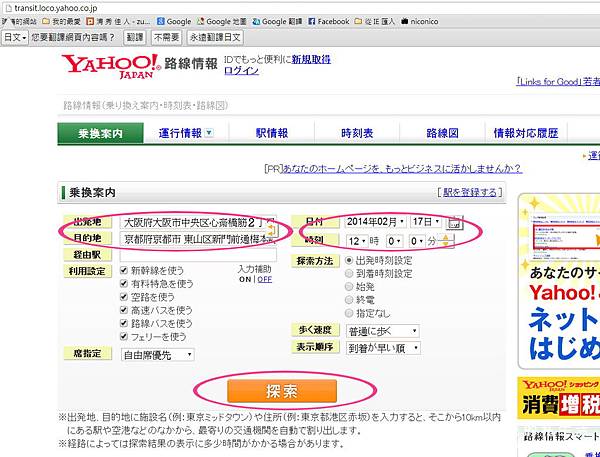Click the 不需要 button in translate bar
The height and width of the screenshot is (457, 600).
pyautogui.click(x=166, y=37)
